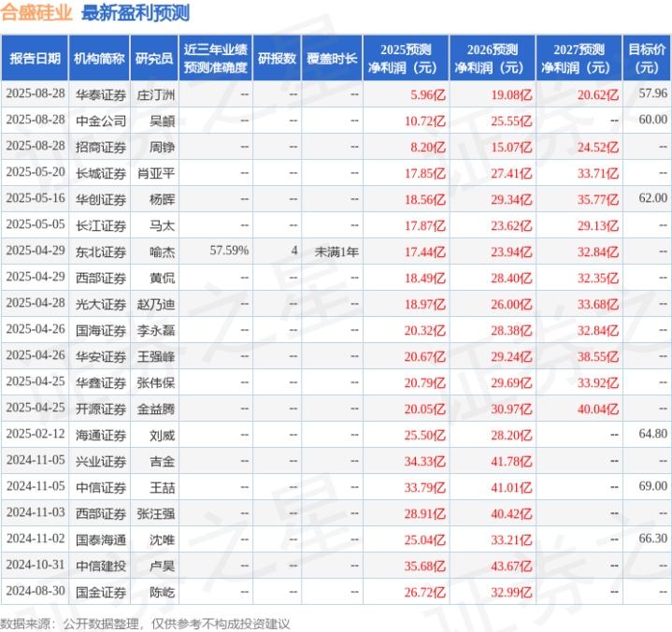Image resolution: width=672 pixels, height=632 pixels.
Task: Click the 机构简称 column header
Action: (x=99, y=58)
